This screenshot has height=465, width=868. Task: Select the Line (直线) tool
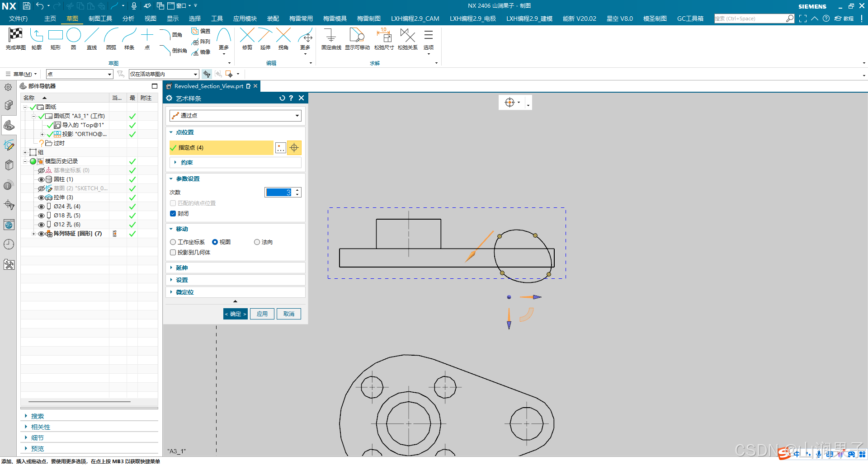(x=92, y=35)
